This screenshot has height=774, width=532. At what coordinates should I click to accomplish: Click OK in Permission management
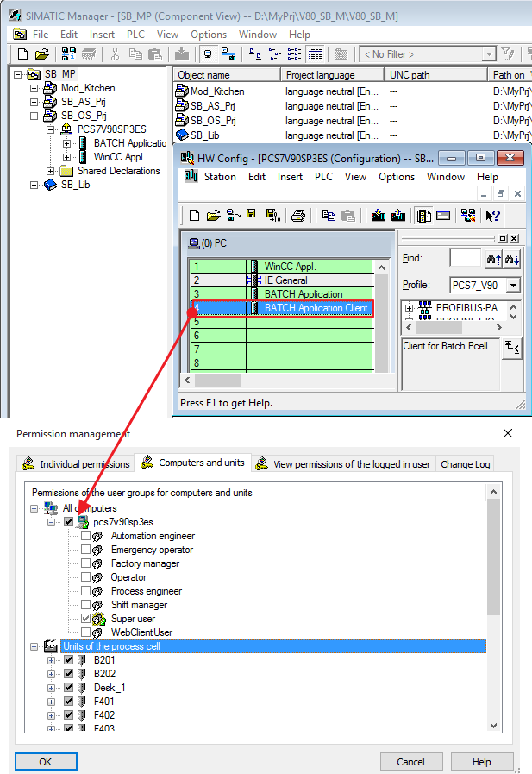tap(46, 762)
